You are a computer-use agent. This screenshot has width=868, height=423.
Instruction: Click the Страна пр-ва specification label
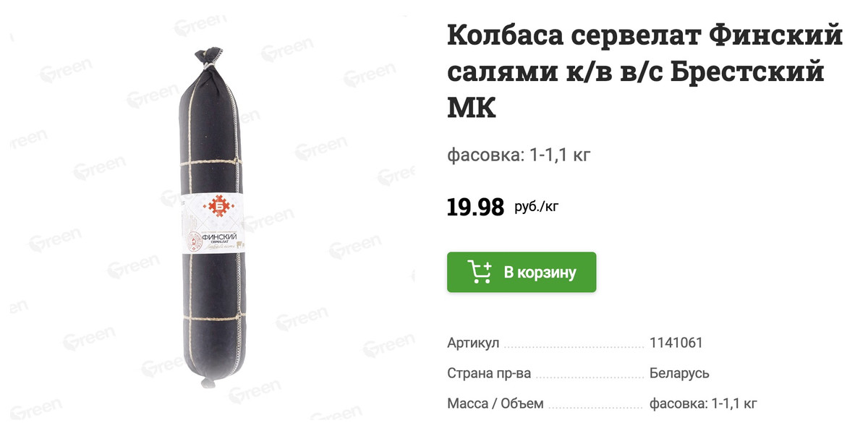[489, 374]
